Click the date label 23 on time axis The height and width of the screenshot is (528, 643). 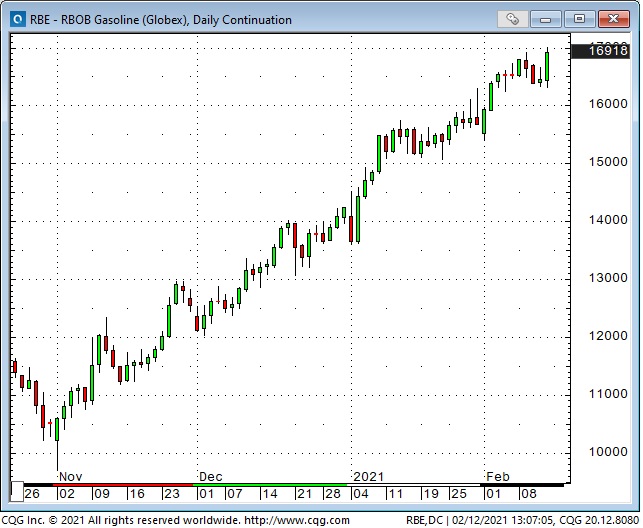(172, 494)
